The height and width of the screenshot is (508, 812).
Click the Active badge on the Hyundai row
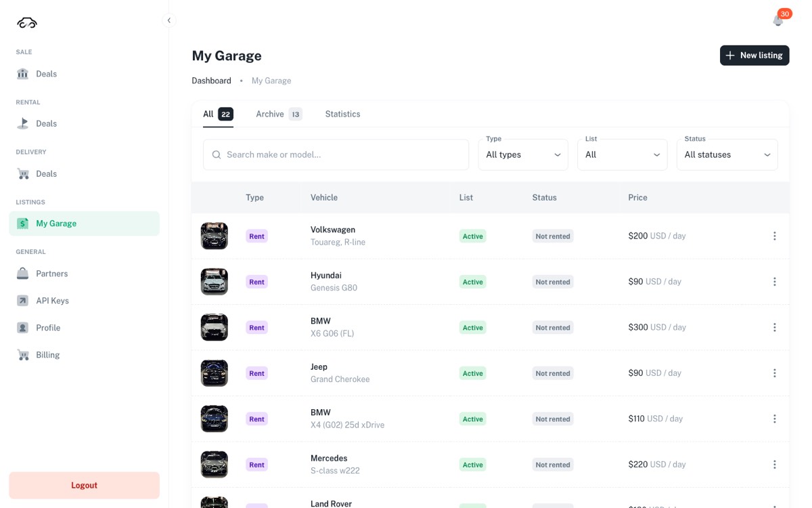point(473,282)
